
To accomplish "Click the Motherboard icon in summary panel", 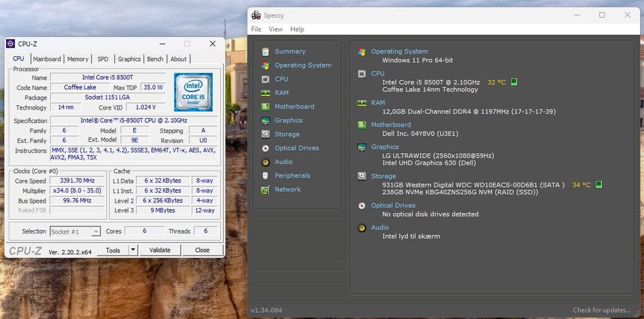I will (x=362, y=124).
